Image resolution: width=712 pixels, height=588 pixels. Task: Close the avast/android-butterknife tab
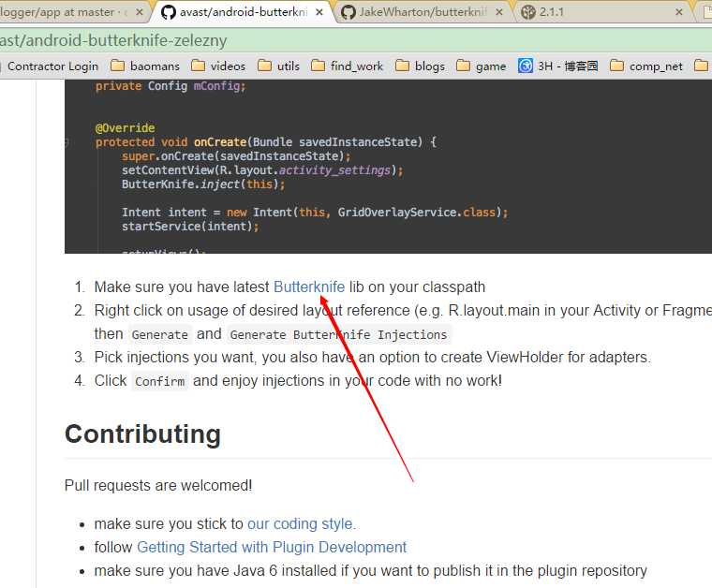point(319,12)
